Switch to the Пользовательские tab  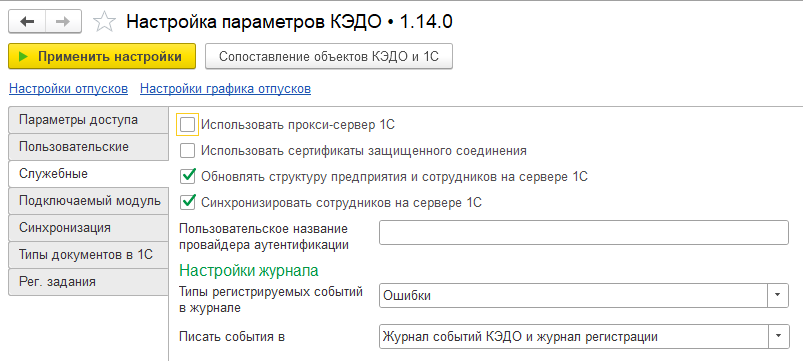(89, 147)
